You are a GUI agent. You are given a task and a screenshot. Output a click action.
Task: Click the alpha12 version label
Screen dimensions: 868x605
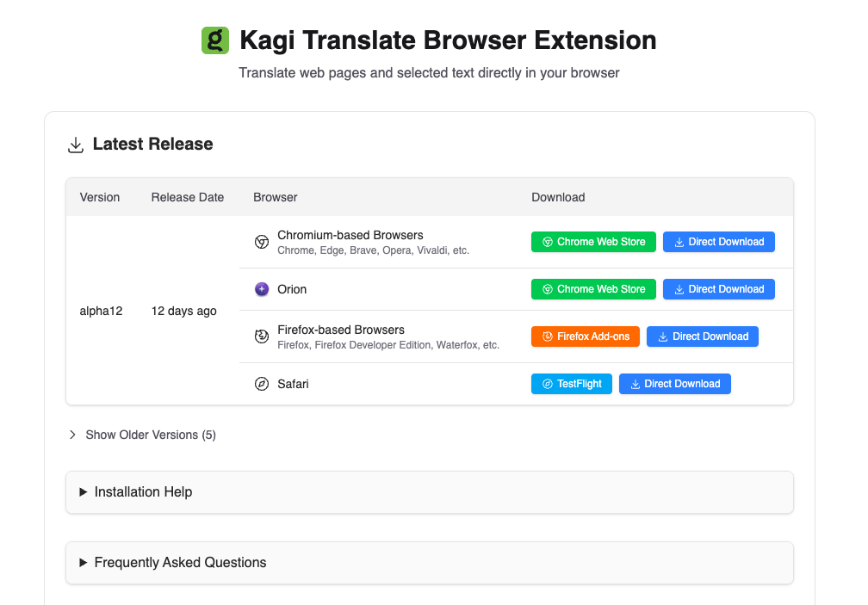[101, 311]
